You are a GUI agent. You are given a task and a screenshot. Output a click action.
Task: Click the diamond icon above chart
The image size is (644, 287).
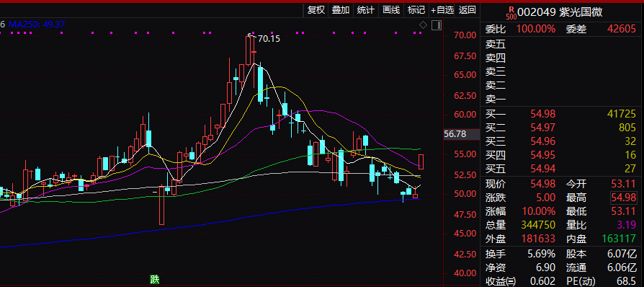click(423, 25)
